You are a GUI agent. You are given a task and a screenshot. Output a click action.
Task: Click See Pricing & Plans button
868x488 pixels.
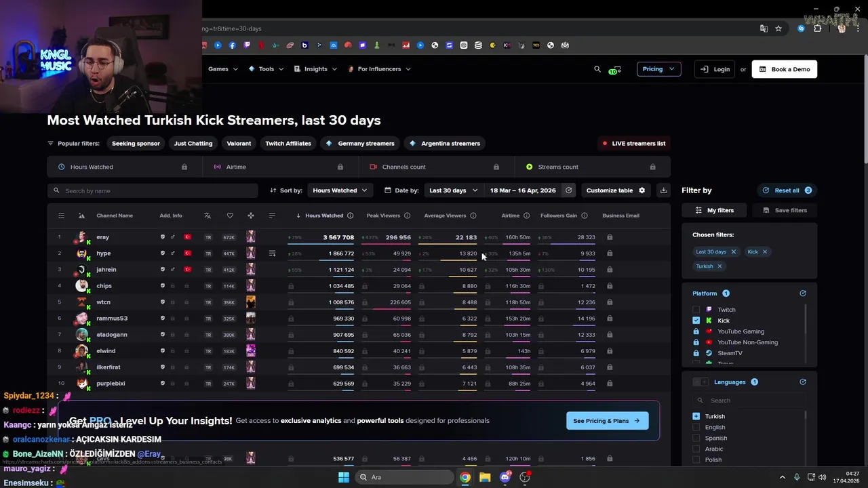(x=607, y=421)
